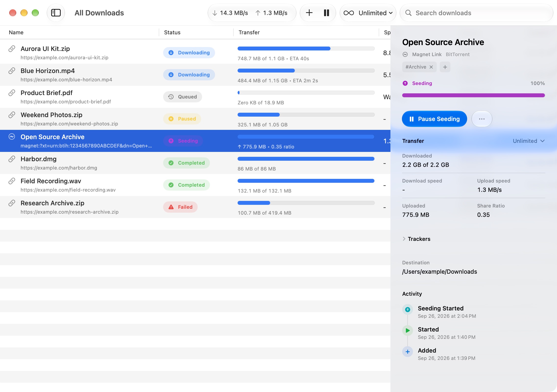
Task: Click link icon beside Weekend Photos.zip
Action: (x=12, y=115)
